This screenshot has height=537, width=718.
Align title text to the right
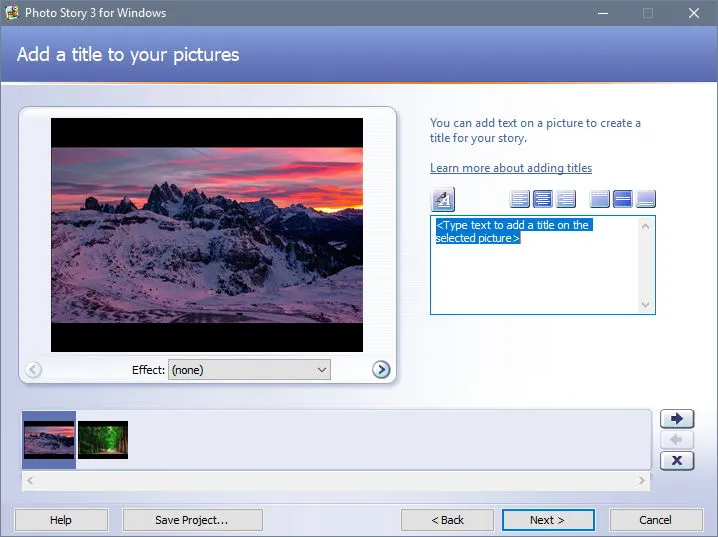coord(566,199)
